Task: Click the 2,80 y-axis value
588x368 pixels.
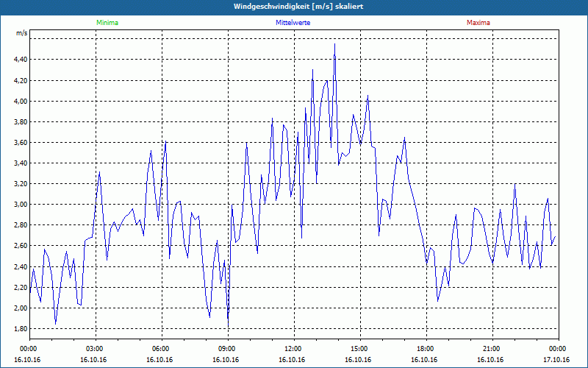Action: point(21,225)
